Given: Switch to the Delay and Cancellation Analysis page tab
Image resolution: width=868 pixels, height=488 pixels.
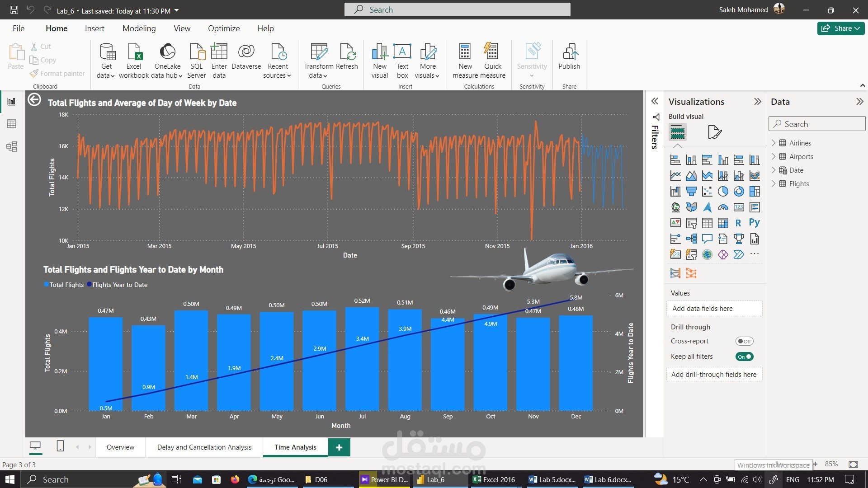Looking at the screenshot, I should click(204, 447).
